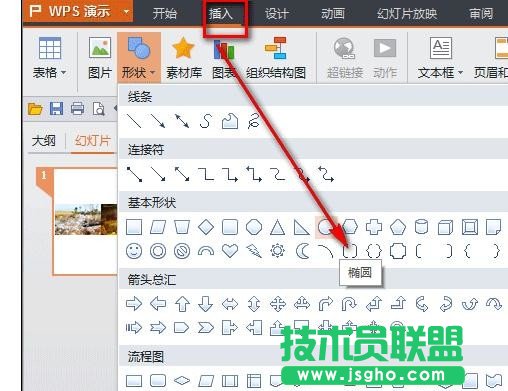Viewport: 508px width, 391px height.
Task: Switch to the 大纲 outline pane tab
Action: 44,141
